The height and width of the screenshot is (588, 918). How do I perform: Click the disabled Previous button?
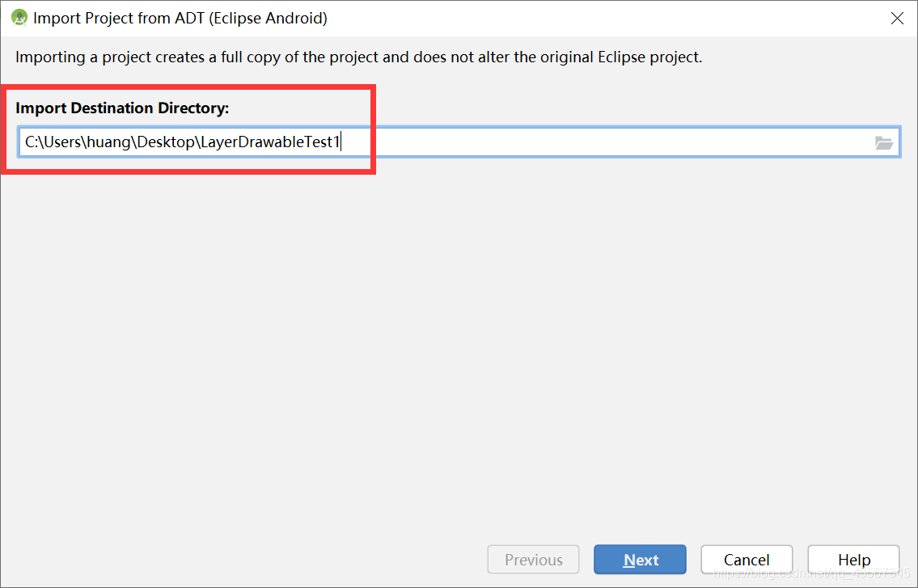pos(533,559)
